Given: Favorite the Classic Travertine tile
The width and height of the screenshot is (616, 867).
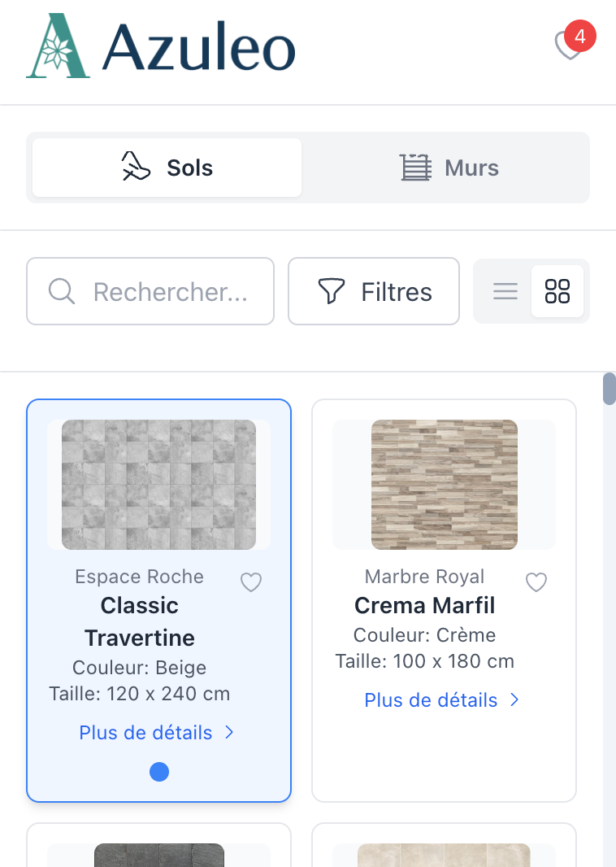Looking at the screenshot, I should coord(251,582).
